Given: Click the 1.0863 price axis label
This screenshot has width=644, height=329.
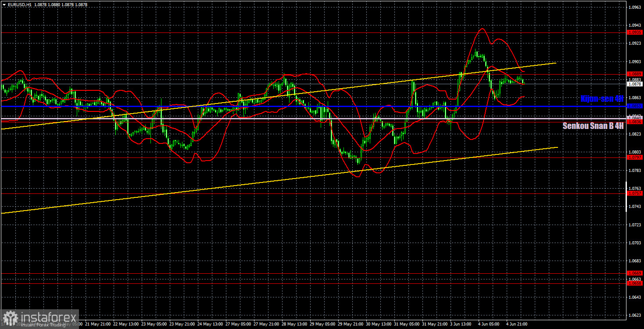Looking at the screenshot, I should (x=635, y=97).
